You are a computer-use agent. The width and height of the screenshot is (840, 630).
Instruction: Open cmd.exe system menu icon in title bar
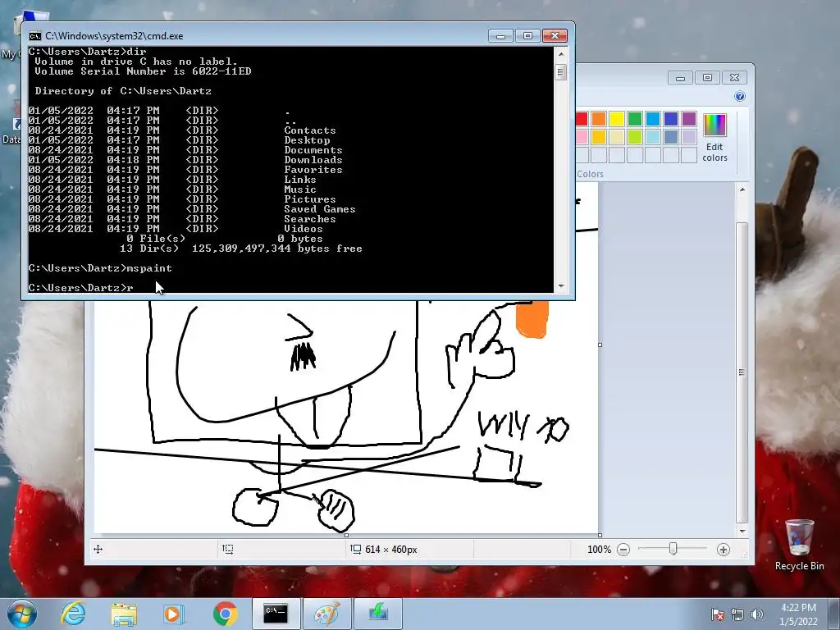click(x=34, y=36)
